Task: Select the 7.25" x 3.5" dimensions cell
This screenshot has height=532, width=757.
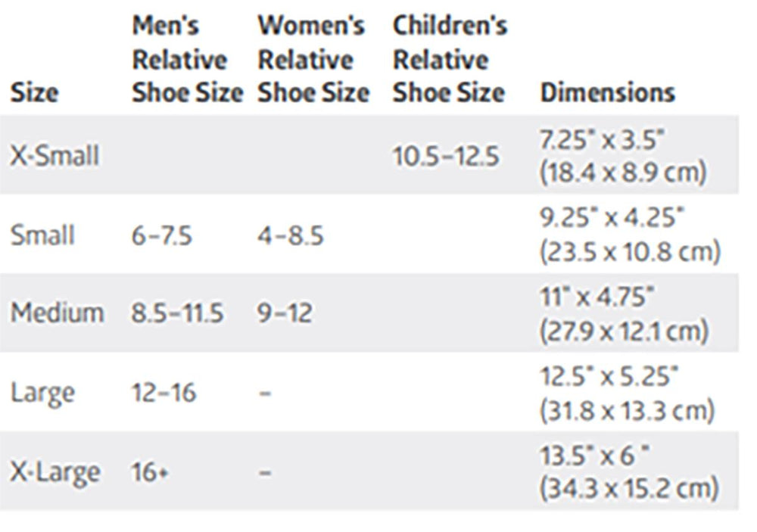Action: 623,156
